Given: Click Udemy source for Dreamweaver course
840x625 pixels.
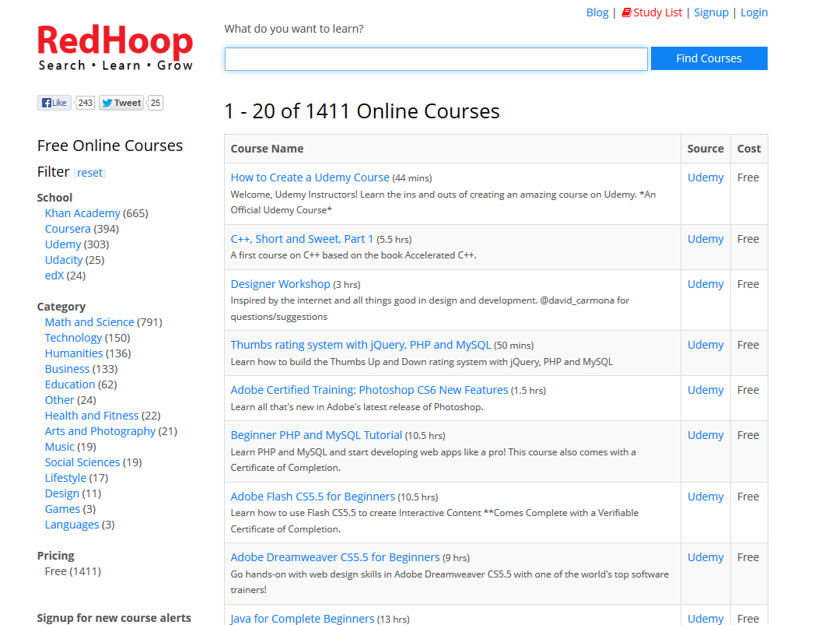Looking at the screenshot, I should 705,557.
